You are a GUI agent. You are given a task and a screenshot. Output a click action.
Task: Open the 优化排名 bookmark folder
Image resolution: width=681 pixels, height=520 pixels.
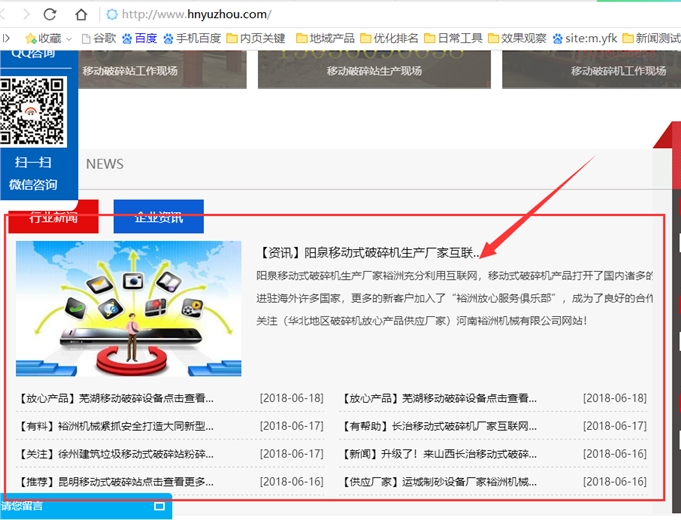click(x=389, y=39)
